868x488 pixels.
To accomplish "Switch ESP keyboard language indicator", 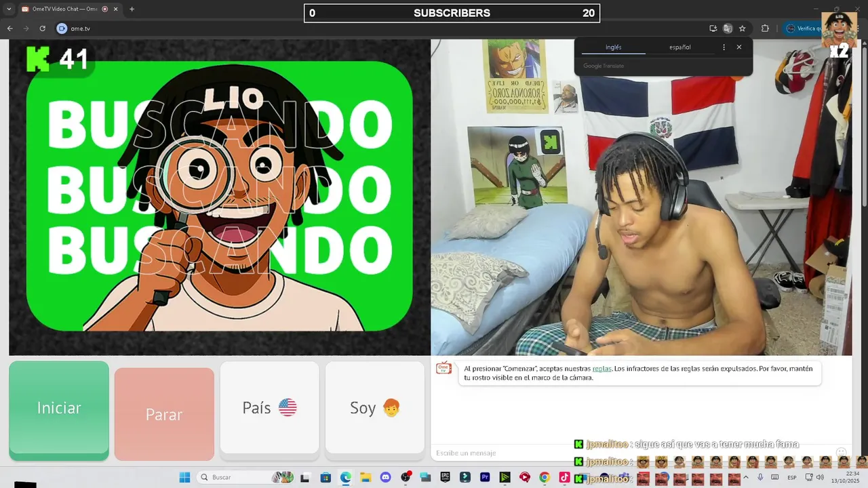I will point(791,477).
